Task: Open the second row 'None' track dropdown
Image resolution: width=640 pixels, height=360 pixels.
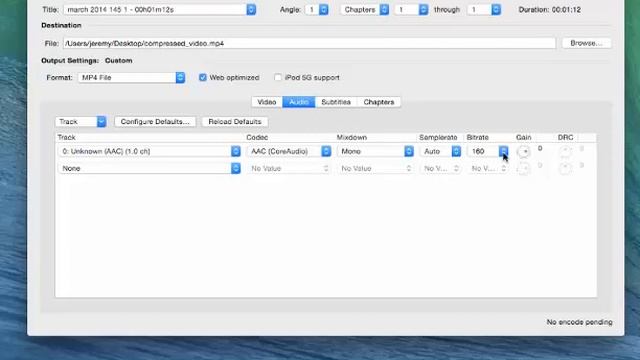Action: click(x=149, y=168)
